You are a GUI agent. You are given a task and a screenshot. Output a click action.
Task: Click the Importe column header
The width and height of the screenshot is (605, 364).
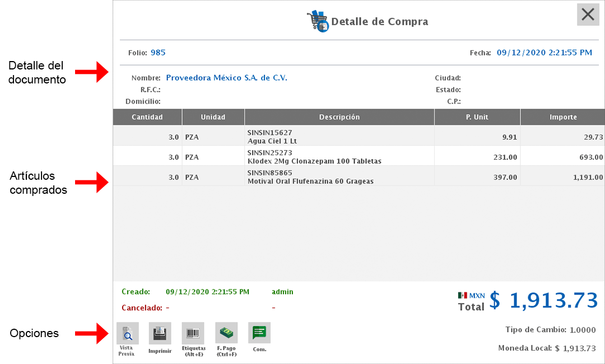click(x=563, y=116)
